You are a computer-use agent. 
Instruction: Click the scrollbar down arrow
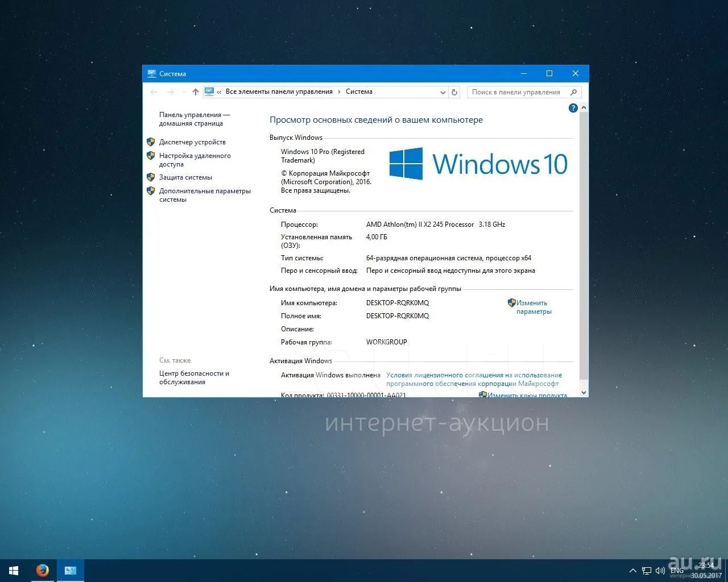584,392
